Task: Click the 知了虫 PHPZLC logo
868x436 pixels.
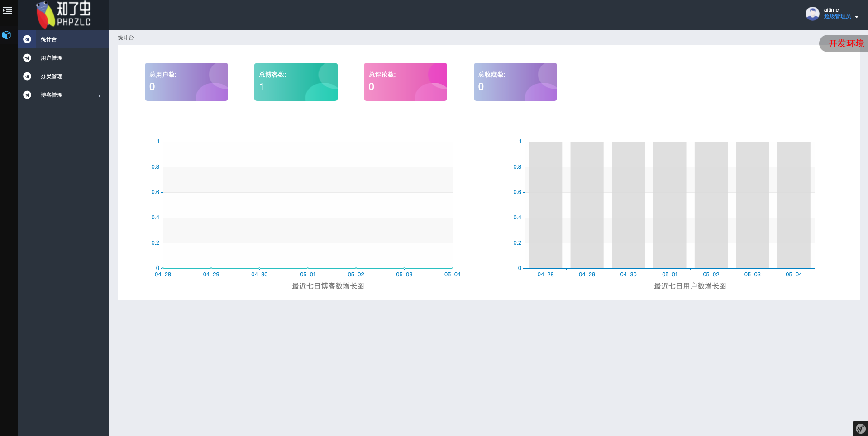Action: 63,14
